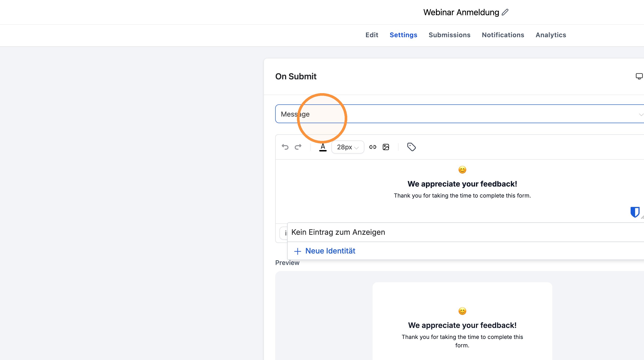Click the undo arrow in editor toolbar
This screenshot has height=360, width=644.
[285, 147]
